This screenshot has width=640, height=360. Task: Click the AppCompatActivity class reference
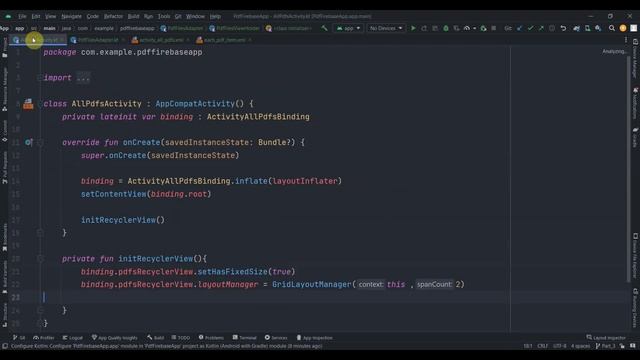[x=195, y=104]
